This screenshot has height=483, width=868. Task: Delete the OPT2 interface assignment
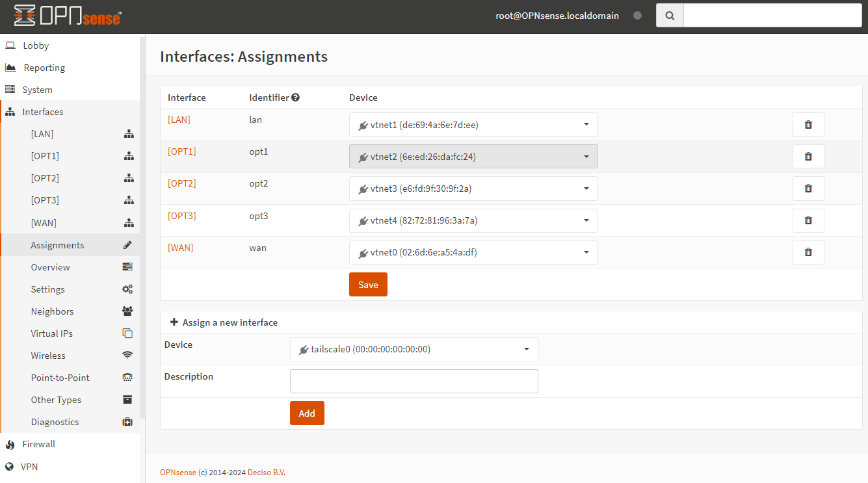point(808,188)
